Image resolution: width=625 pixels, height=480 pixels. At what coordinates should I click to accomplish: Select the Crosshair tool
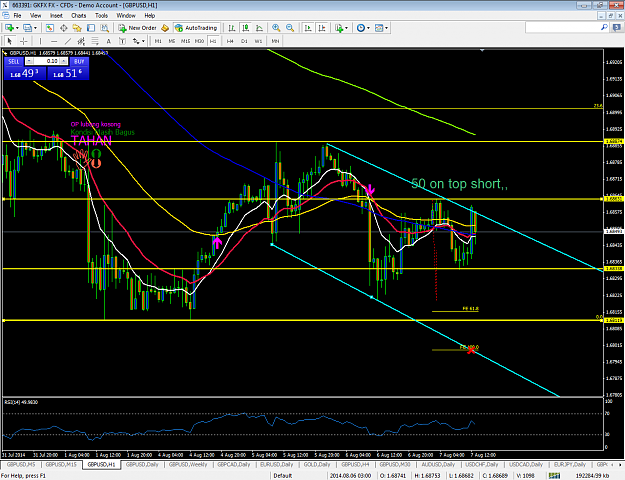(x=24, y=41)
